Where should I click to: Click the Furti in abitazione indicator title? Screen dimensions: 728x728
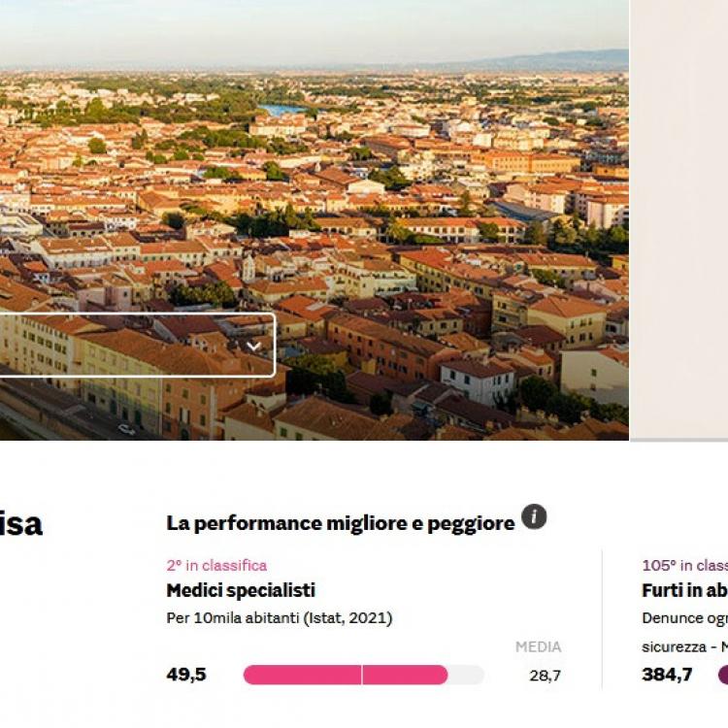click(684, 590)
